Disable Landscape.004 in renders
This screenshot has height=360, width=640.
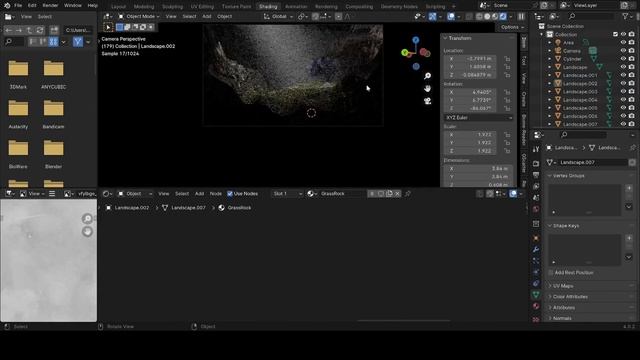(632, 100)
